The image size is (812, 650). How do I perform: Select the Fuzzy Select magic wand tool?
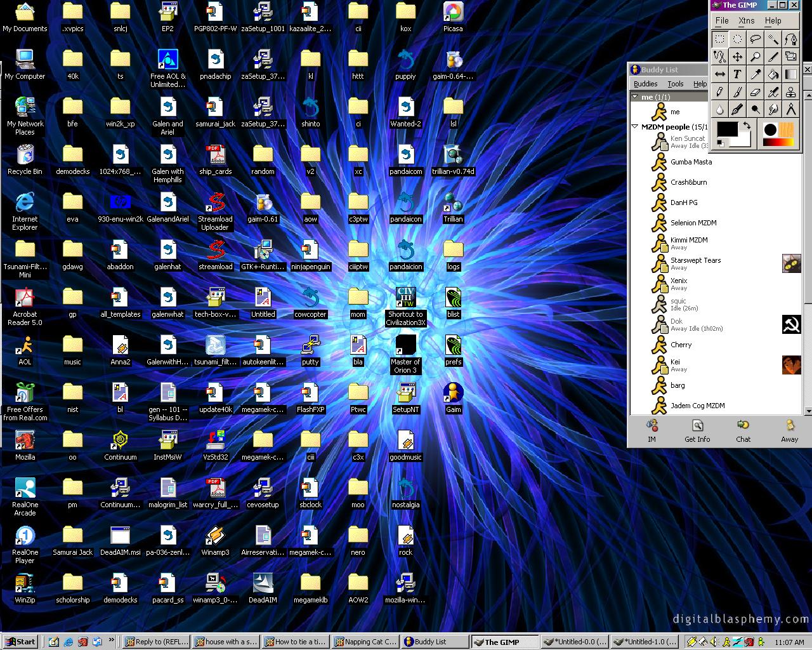click(x=773, y=39)
